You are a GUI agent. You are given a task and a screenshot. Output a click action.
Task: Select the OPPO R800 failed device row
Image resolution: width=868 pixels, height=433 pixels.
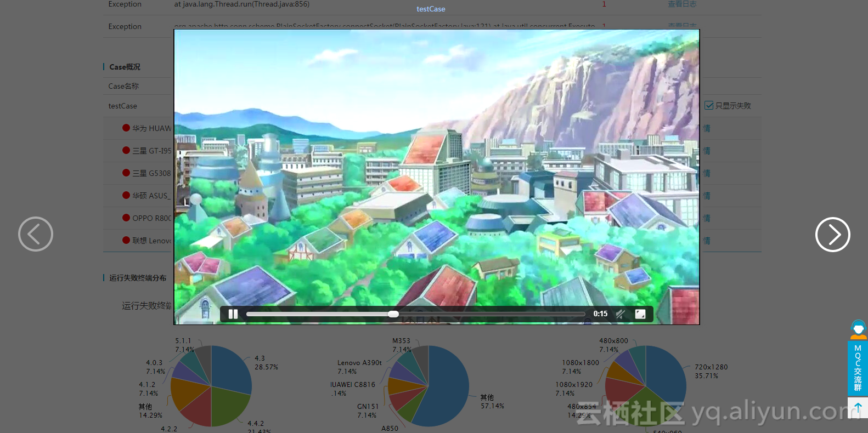(x=432, y=218)
